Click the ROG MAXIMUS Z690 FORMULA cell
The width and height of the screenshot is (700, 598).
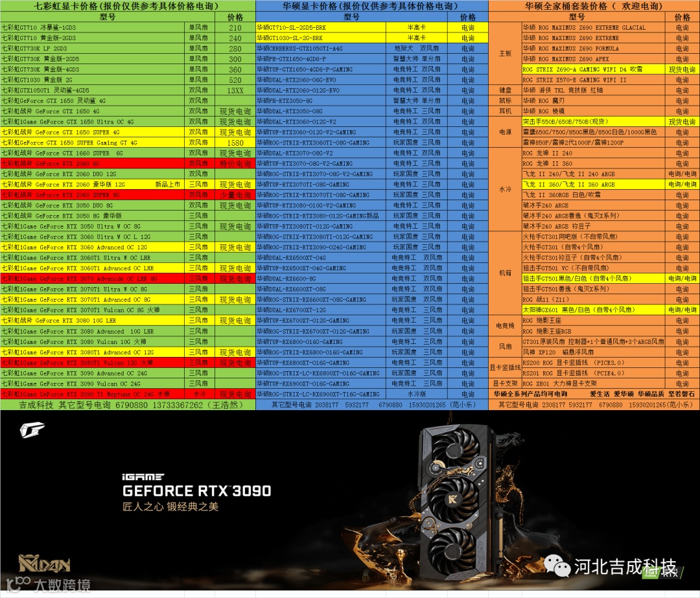tap(593, 49)
